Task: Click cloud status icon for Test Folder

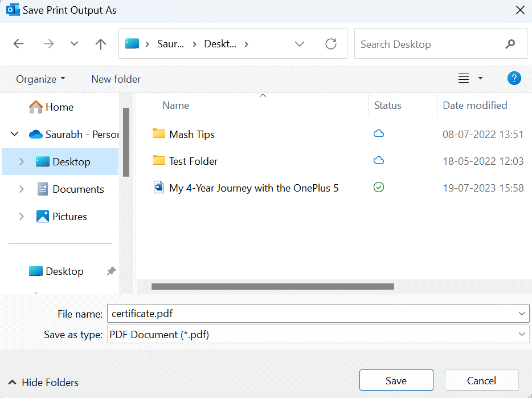Action: [x=379, y=160]
